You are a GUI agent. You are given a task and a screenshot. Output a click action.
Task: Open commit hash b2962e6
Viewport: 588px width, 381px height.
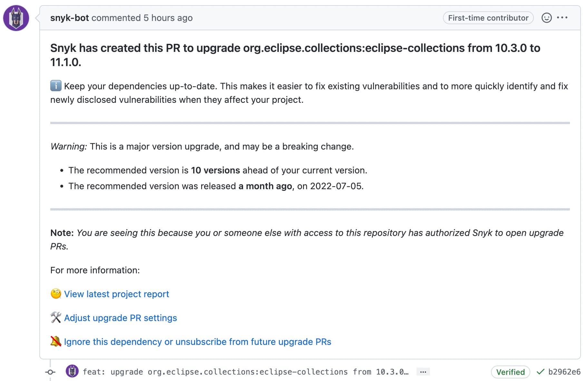(x=564, y=372)
